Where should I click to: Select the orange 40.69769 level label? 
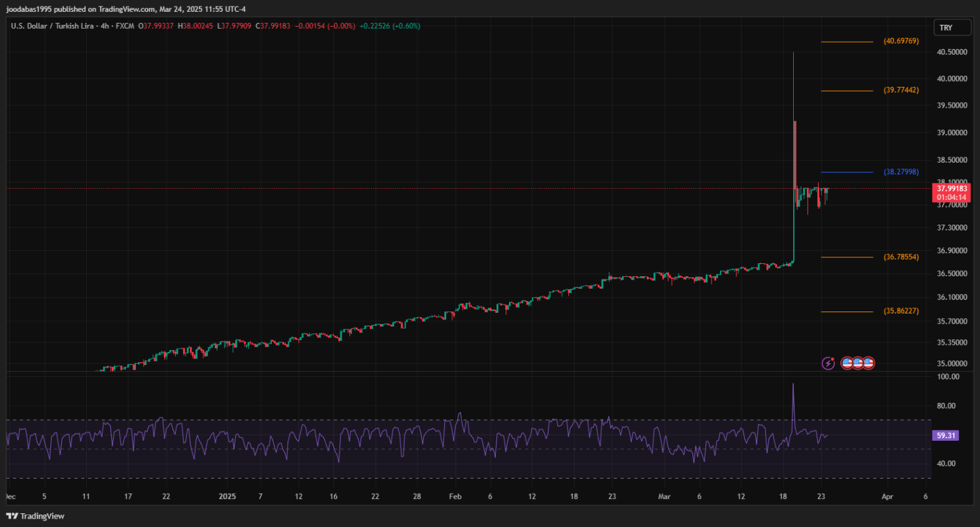(901, 41)
